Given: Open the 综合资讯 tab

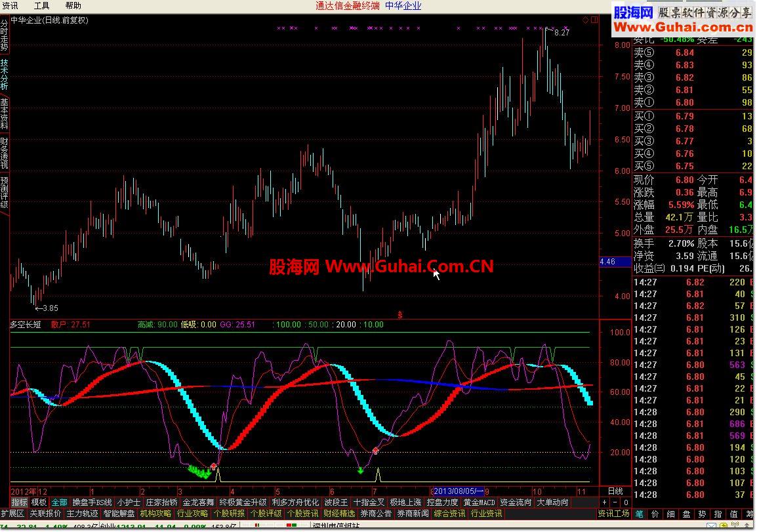Looking at the screenshot, I should pyautogui.click(x=449, y=514).
